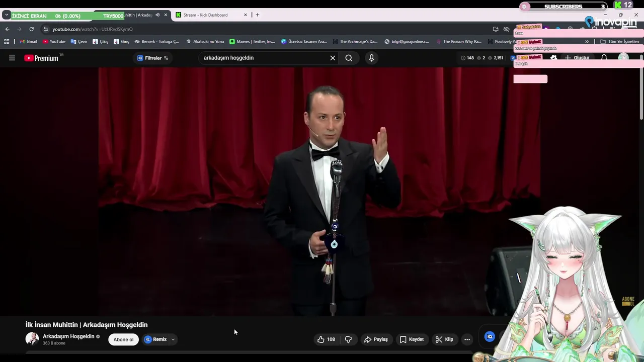Click the video title İlk İnsan Muhittin

point(87,325)
